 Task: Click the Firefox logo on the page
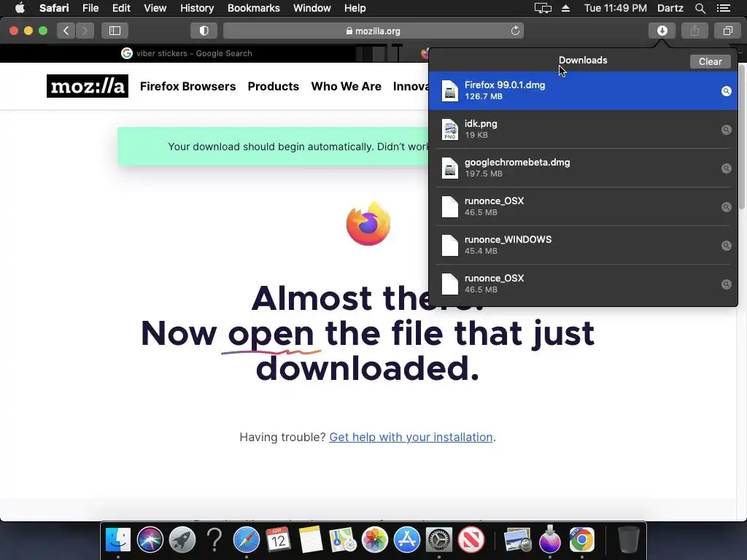pyautogui.click(x=368, y=223)
